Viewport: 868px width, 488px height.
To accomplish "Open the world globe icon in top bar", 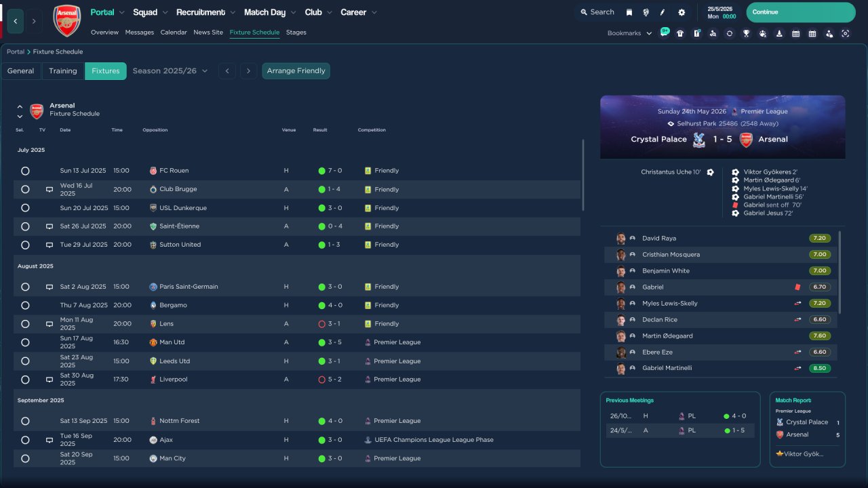I will [x=646, y=12].
